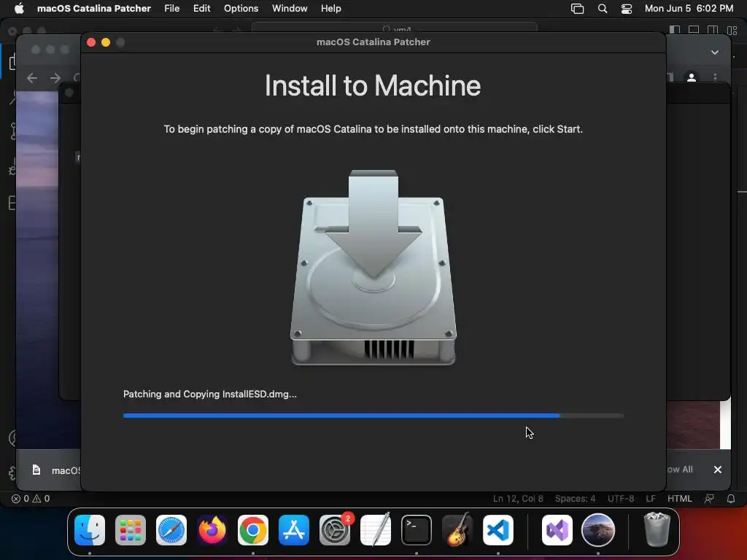Open the Options menu
Screen dimensions: 747x560
241,9
